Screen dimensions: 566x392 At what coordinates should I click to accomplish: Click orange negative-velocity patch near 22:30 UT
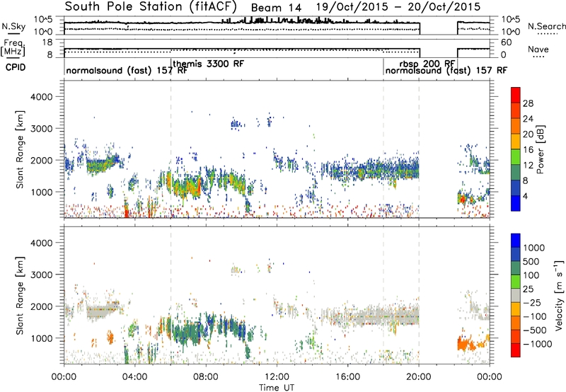pyautogui.click(x=466, y=344)
